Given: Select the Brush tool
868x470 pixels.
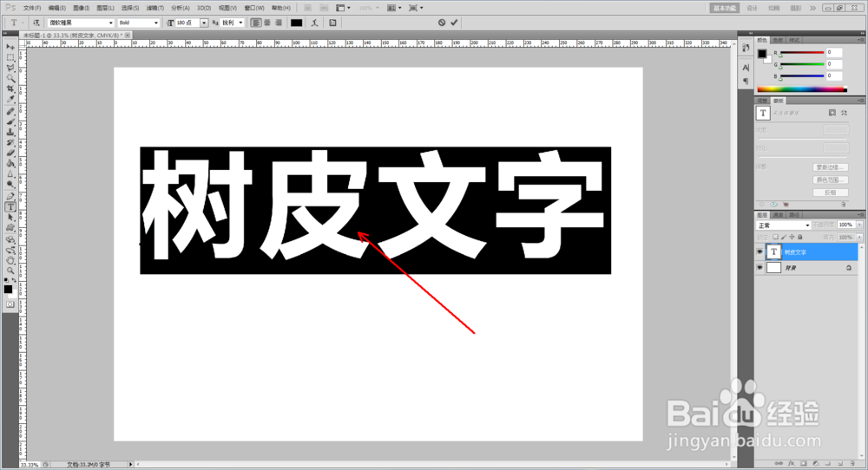Looking at the screenshot, I should point(10,121).
